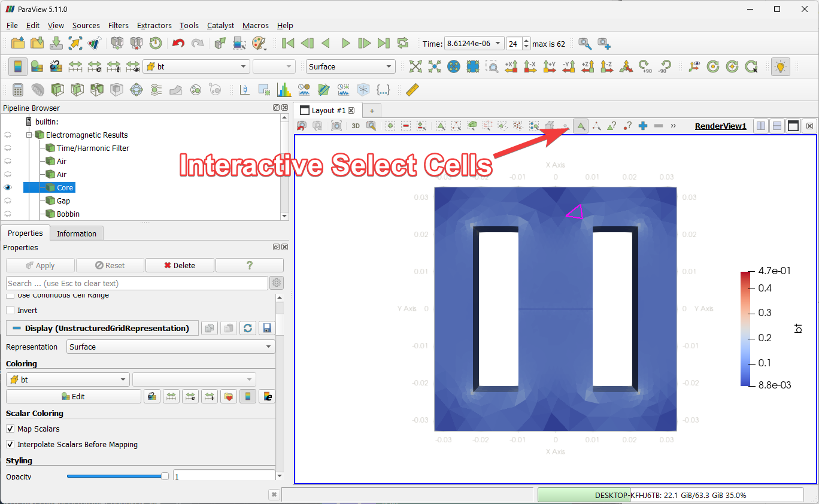Set view direction to +Z
This screenshot has height=504, width=819.
click(x=588, y=66)
